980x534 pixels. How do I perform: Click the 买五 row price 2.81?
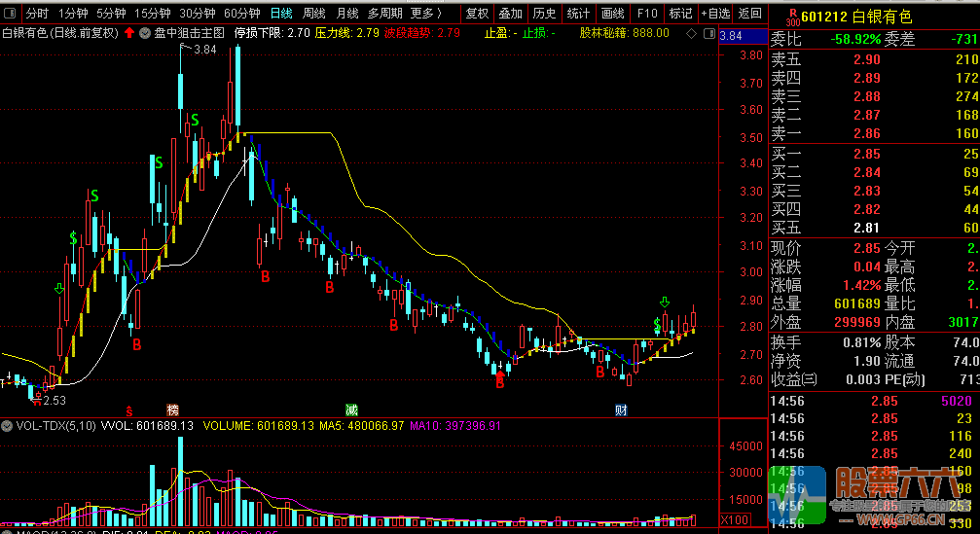coord(867,228)
